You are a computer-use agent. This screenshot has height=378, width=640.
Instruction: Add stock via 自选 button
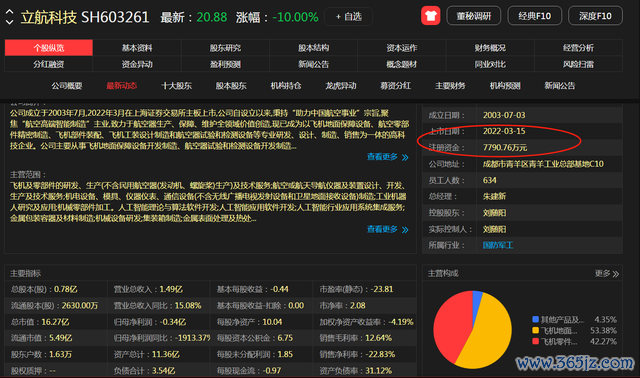(x=349, y=17)
